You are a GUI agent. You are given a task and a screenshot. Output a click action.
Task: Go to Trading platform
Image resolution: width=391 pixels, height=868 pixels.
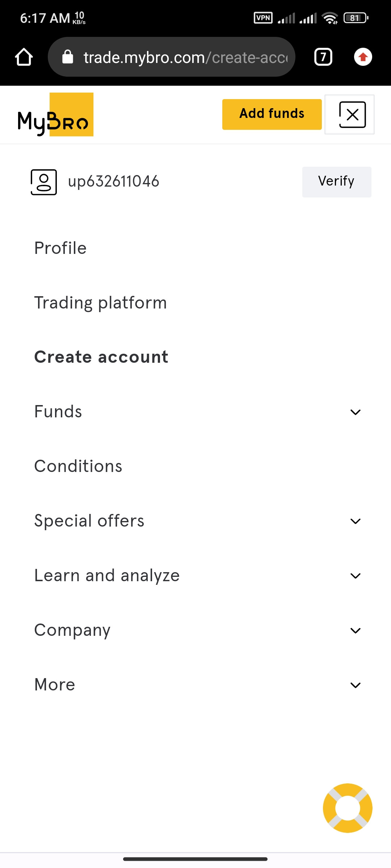pyautogui.click(x=101, y=303)
